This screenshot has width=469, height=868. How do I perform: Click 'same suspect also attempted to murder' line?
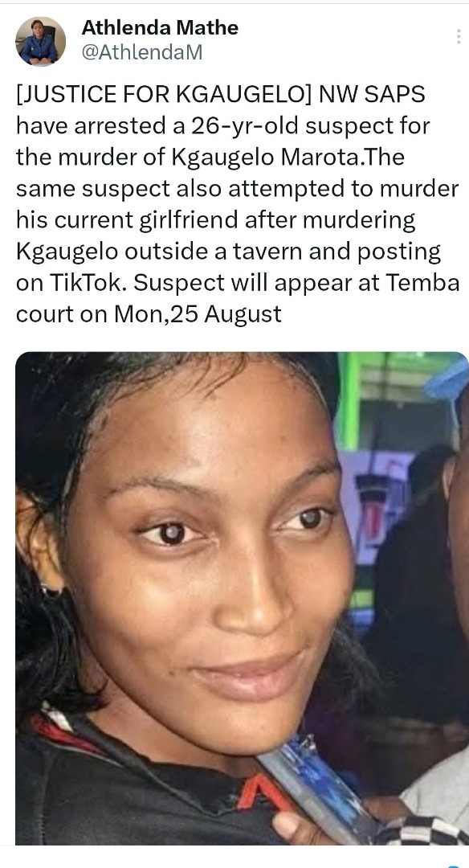click(x=237, y=189)
